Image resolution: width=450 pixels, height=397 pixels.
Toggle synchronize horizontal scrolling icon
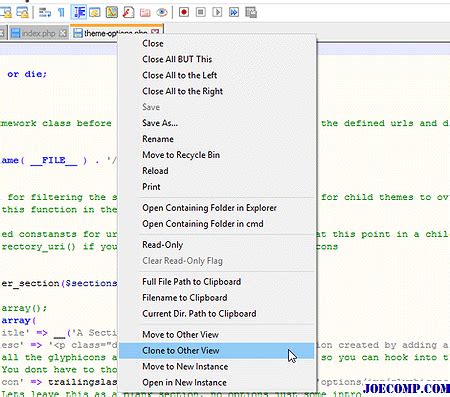22,12
